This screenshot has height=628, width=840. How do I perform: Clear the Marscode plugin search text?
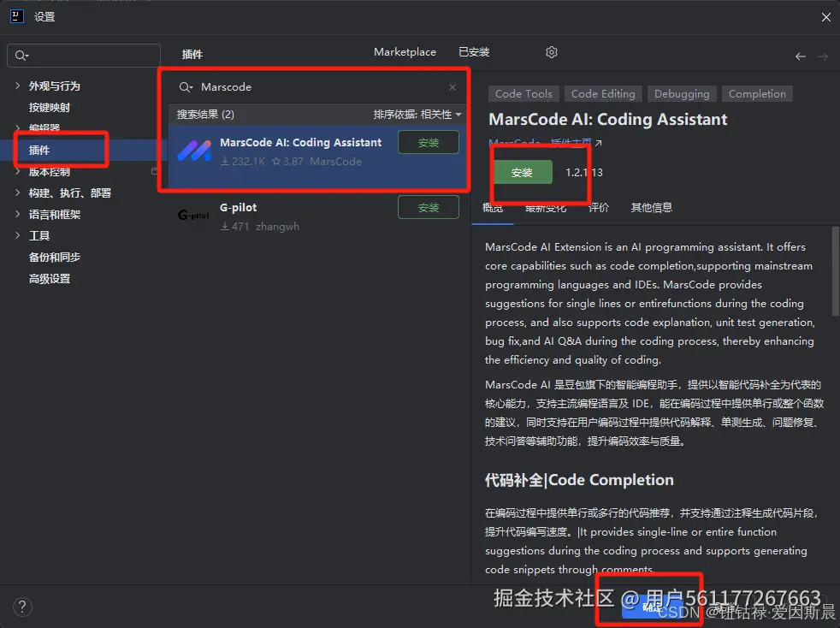coord(453,86)
